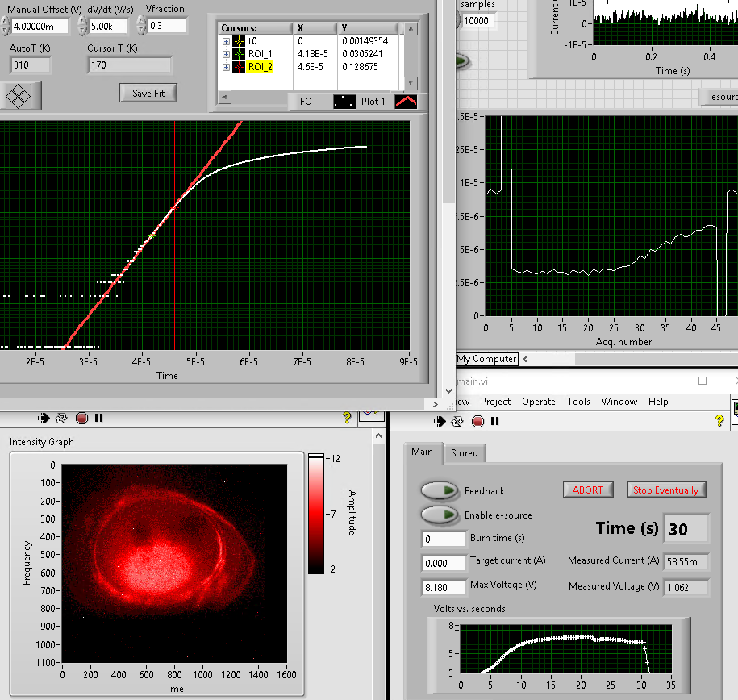This screenshot has height=700, width=738.
Task: Switch to the Stored tab
Action: (x=464, y=453)
